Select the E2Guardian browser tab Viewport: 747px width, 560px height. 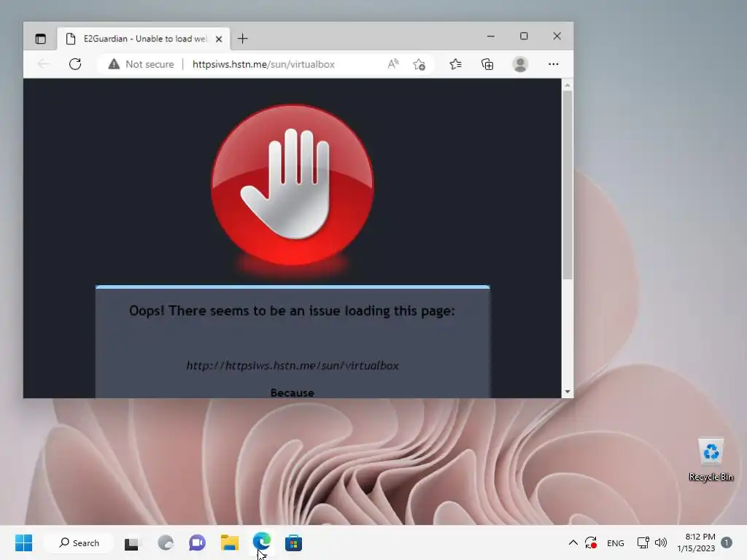[144, 39]
